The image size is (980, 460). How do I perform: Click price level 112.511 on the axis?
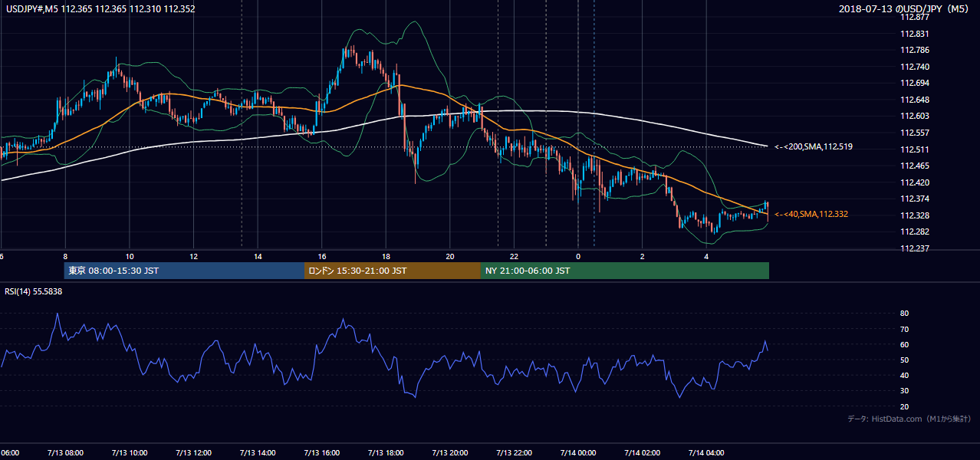[915, 149]
